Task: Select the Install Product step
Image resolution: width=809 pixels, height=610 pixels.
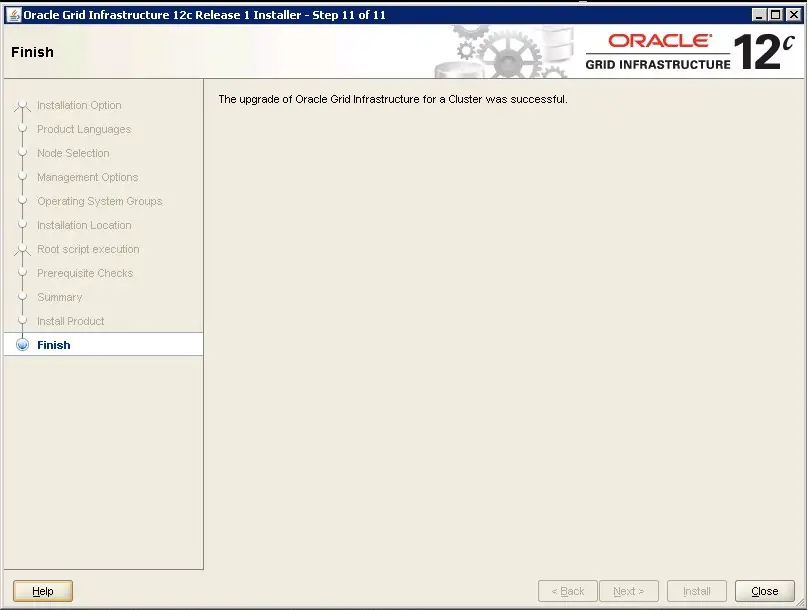Action: [x=71, y=321]
